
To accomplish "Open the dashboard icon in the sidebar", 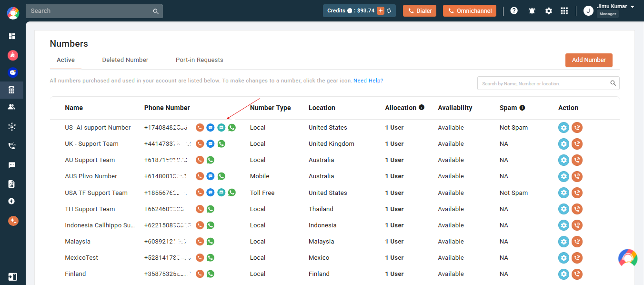I will [12, 36].
